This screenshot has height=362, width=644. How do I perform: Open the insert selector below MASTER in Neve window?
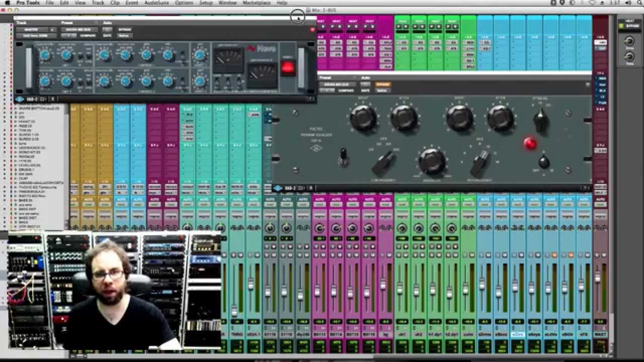pyautogui.click(x=35, y=36)
